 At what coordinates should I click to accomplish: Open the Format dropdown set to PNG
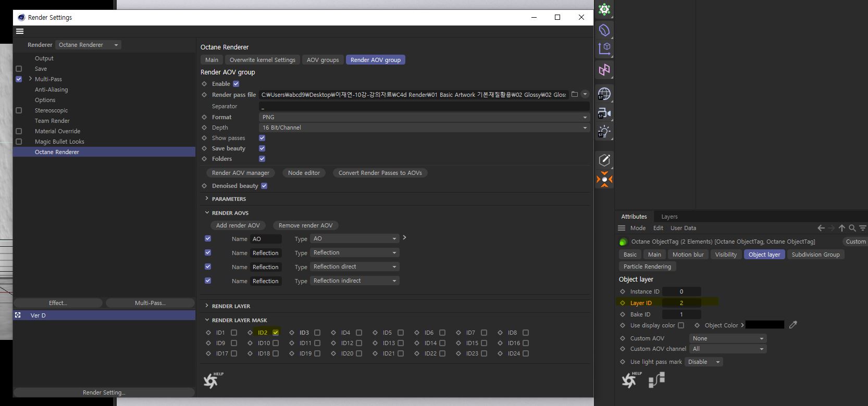424,117
